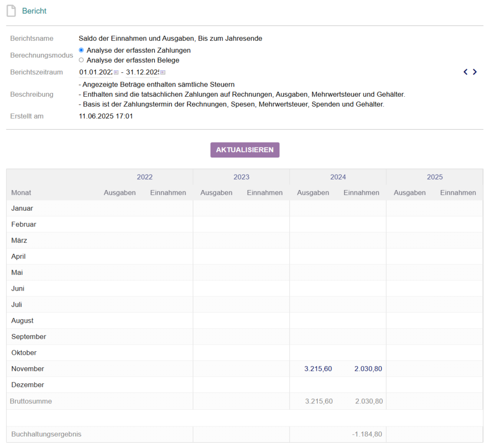Open the end date calendar picker
Screen dimensions: 490x448
pos(163,72)
